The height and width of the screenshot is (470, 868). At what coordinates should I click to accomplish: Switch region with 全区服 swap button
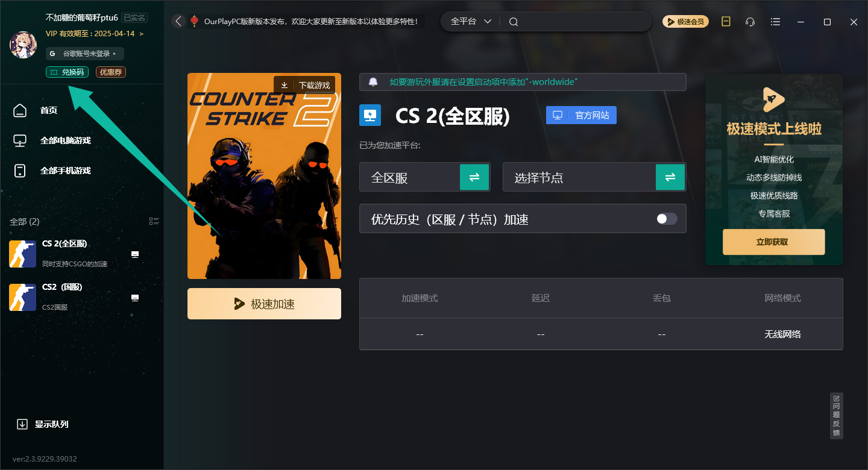[474, 177]
